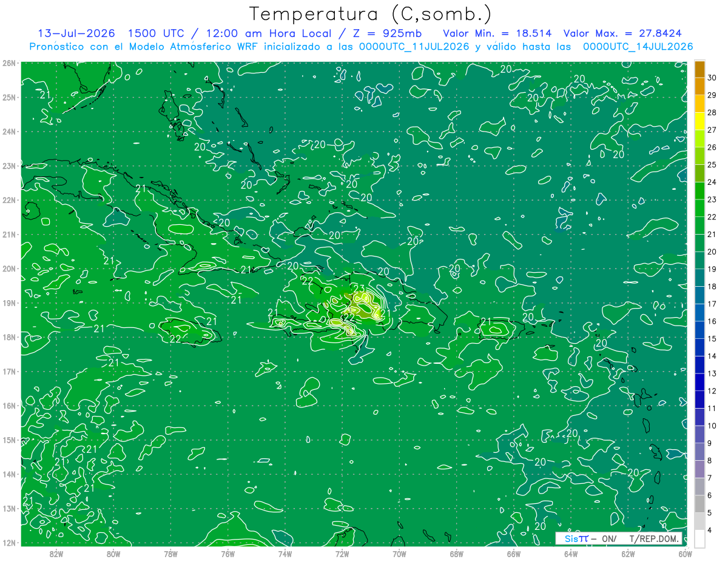Screen dimensions: 728x562
Task: Click the color scale value 19
Action: (x=712, y=269)
